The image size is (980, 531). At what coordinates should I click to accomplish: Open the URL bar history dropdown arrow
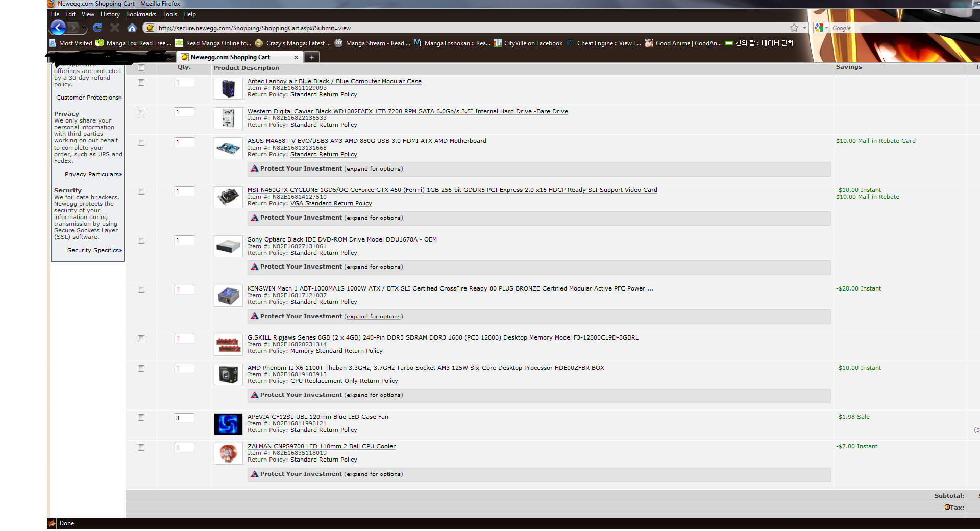tap(804, 28)
